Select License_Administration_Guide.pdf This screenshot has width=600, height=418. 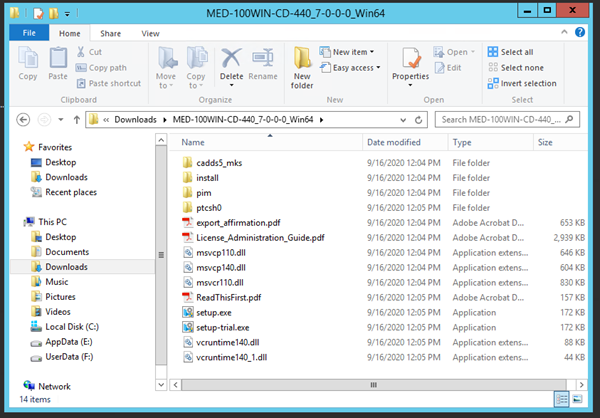[260, 237]
